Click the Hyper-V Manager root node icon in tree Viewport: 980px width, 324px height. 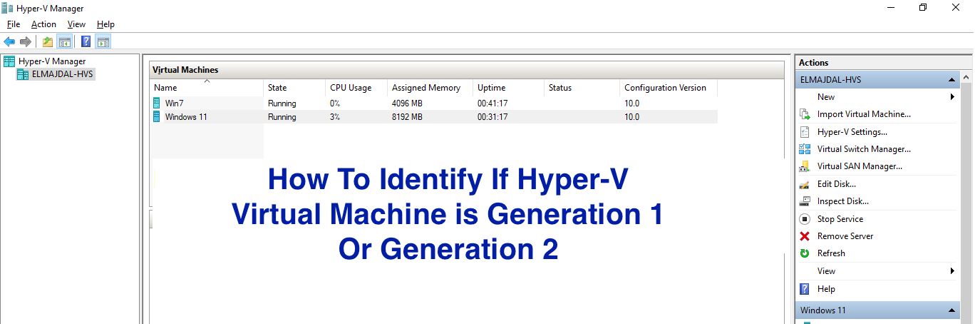click(9, 61)
